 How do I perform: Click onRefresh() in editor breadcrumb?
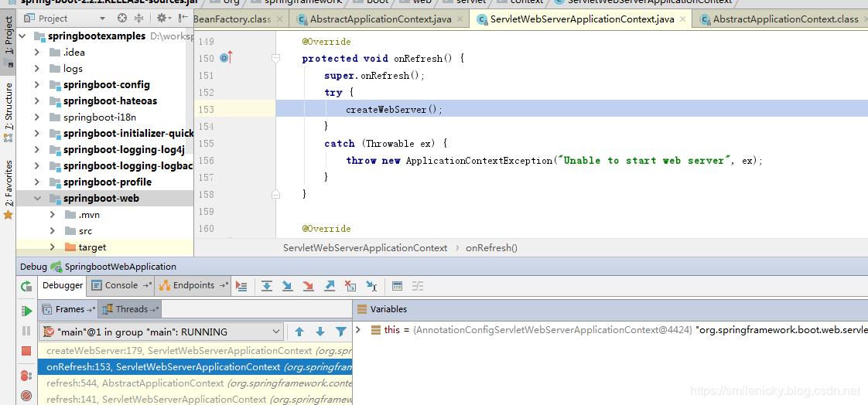[491, 248]
